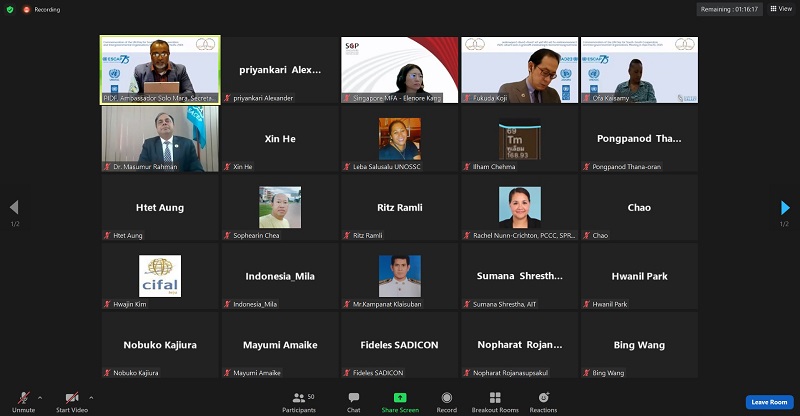Select PIDF Ambassador Solo Mara video tile
The width and height of the screenshot is (800, 416).
tap(160, 70)
